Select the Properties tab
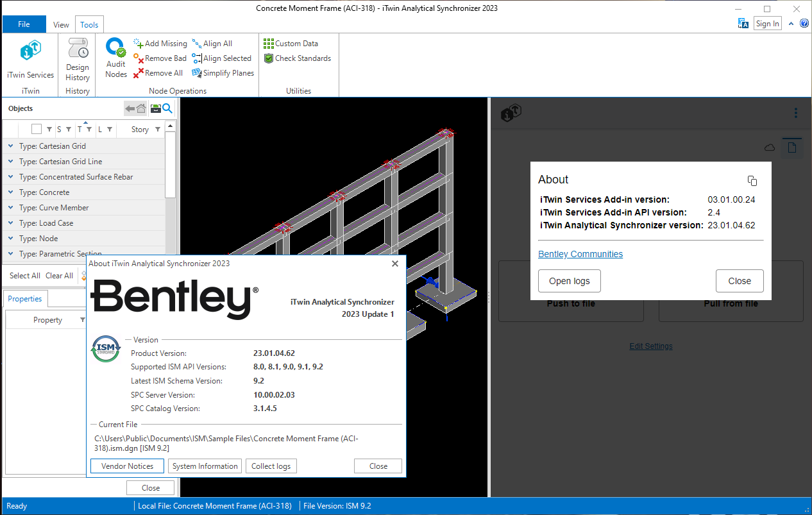 click(x=25, y=299)
